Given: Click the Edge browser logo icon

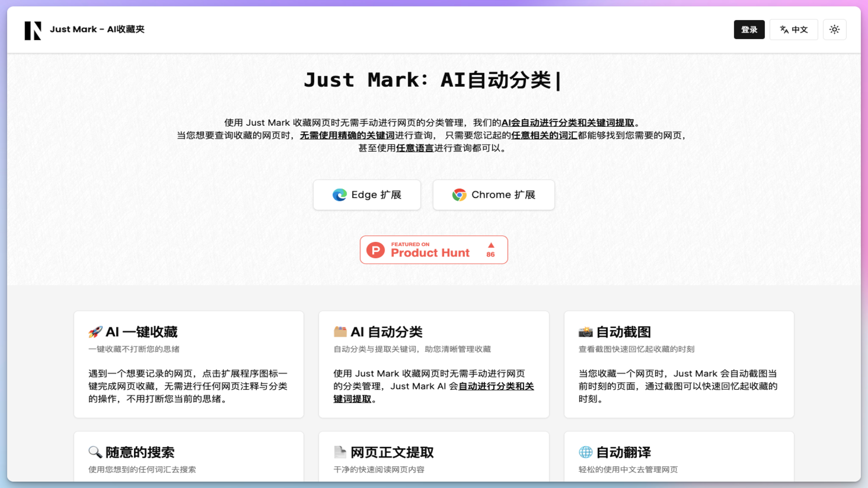Looking at the screenshot, I should pyautogui.click(x=340, y=195).
